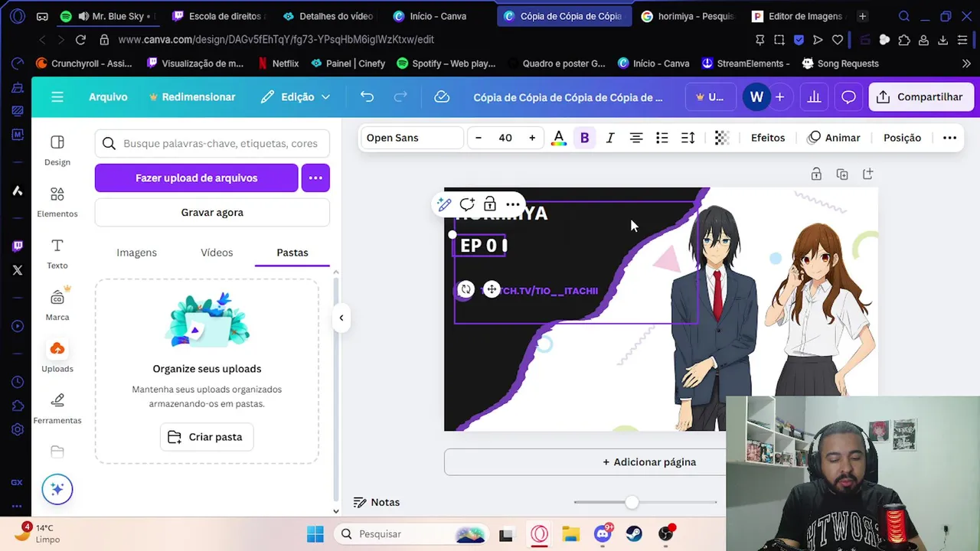980x551 pixels.
Task: Open Netflix bookmark
Action: 278,64
